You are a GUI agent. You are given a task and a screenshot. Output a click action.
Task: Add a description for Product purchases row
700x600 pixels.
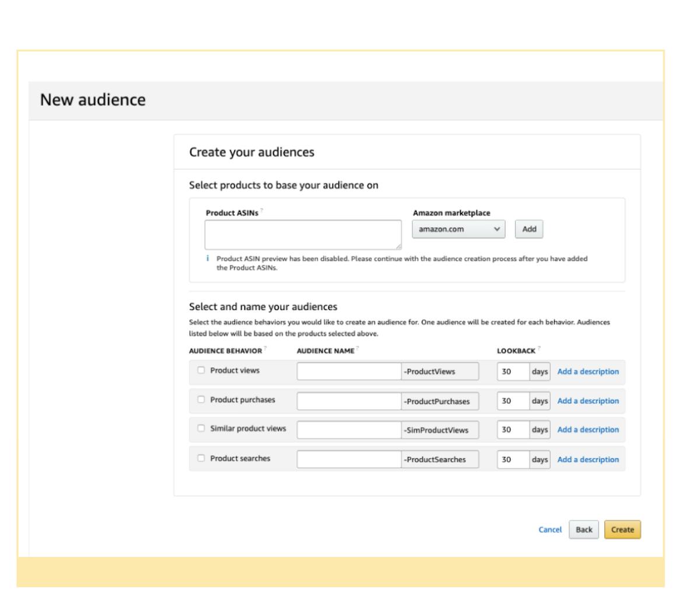(x=588, y=401)
